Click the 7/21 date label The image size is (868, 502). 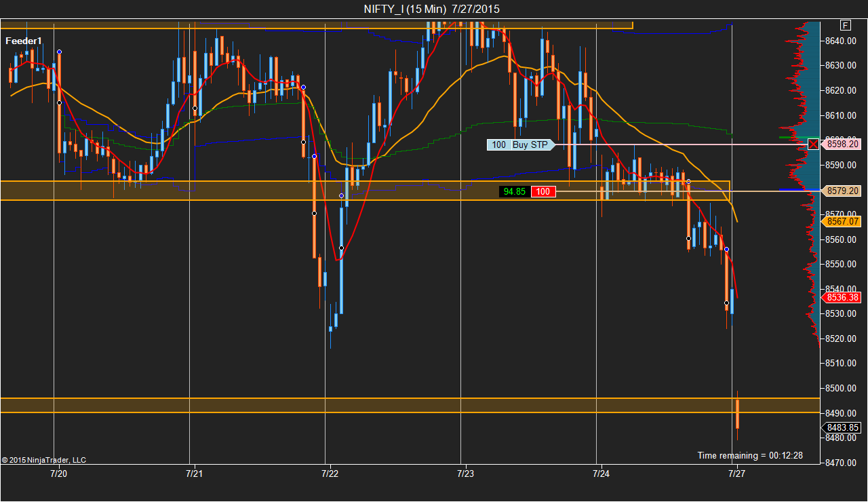point(195,474)
